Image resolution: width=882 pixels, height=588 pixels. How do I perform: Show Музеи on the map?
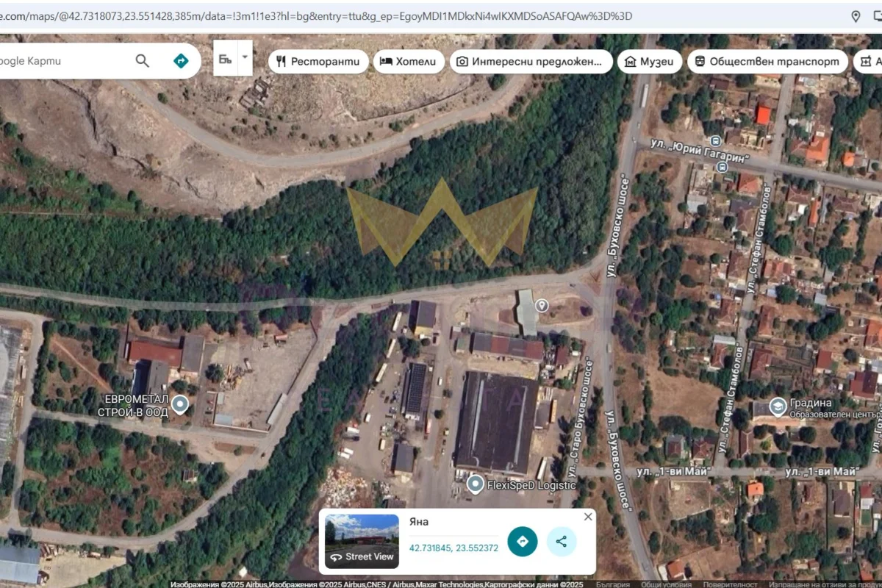(649, 62)
